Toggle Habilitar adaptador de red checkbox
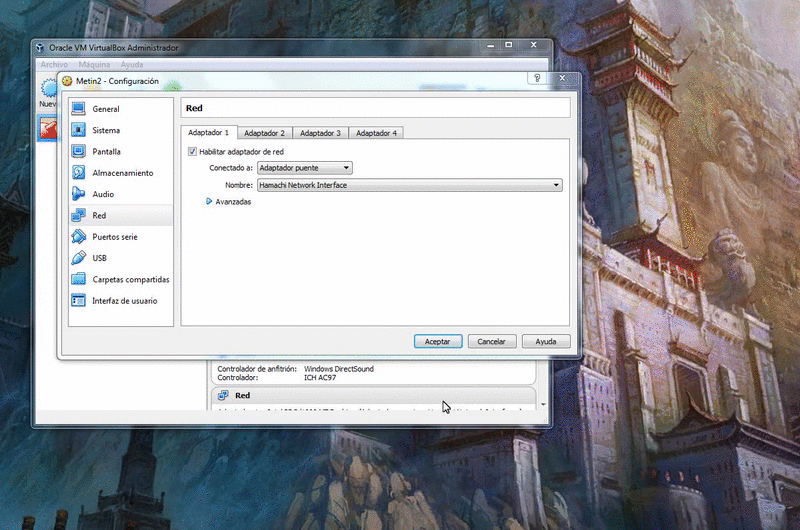This screenshot has width=800, height=530. (192, 152)
